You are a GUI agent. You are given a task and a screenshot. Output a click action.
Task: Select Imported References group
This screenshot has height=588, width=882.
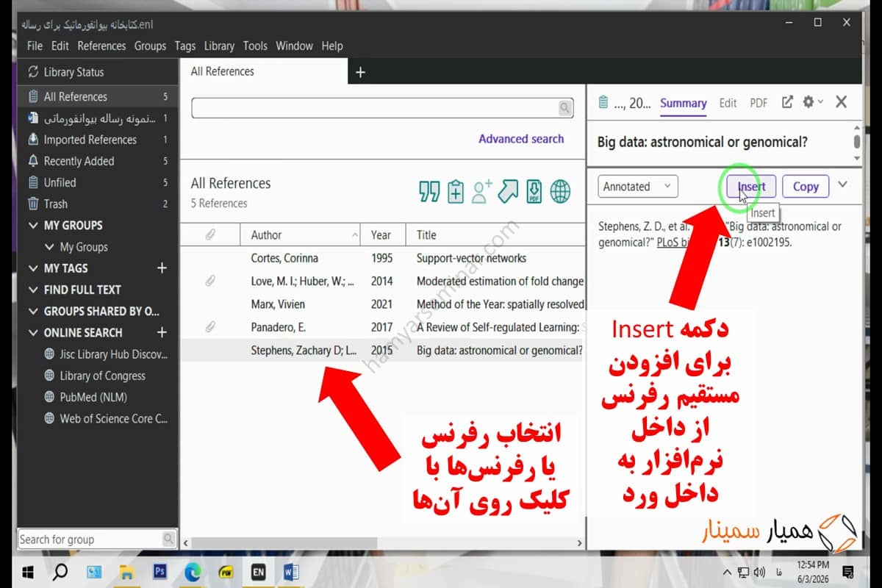pyautogui.click(x=98, y=140)
